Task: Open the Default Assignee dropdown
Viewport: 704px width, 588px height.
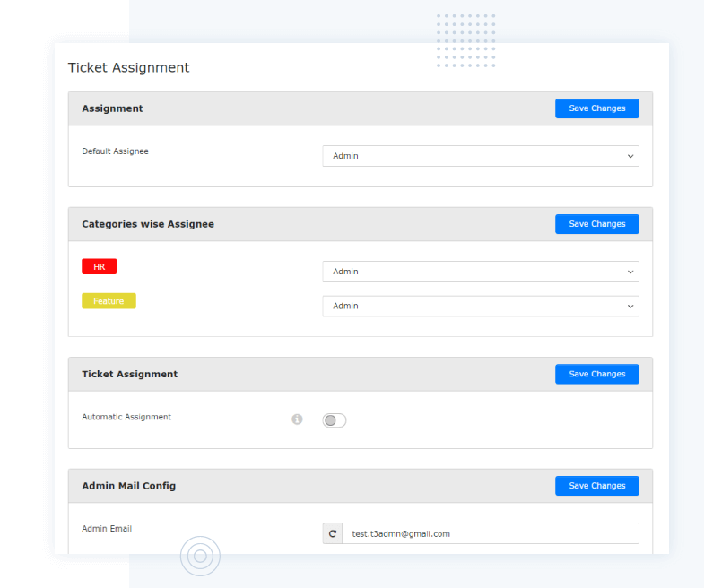Action: coord(480,156)
